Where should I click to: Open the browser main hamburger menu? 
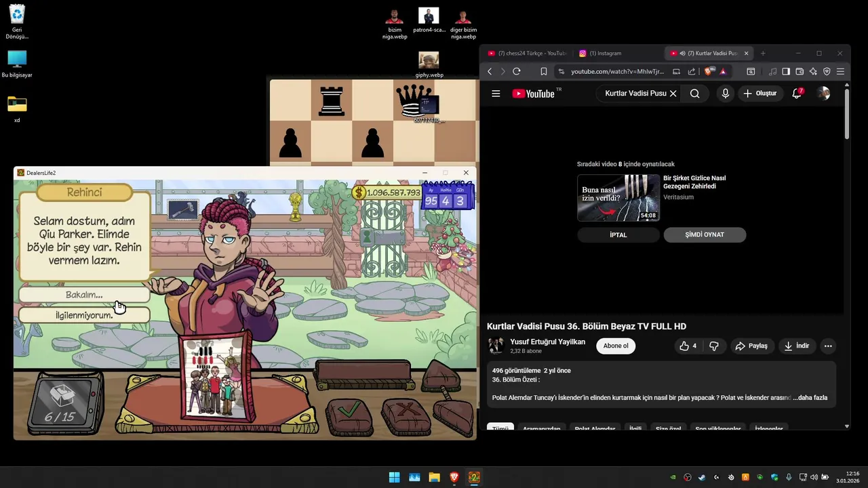[840, 71]
